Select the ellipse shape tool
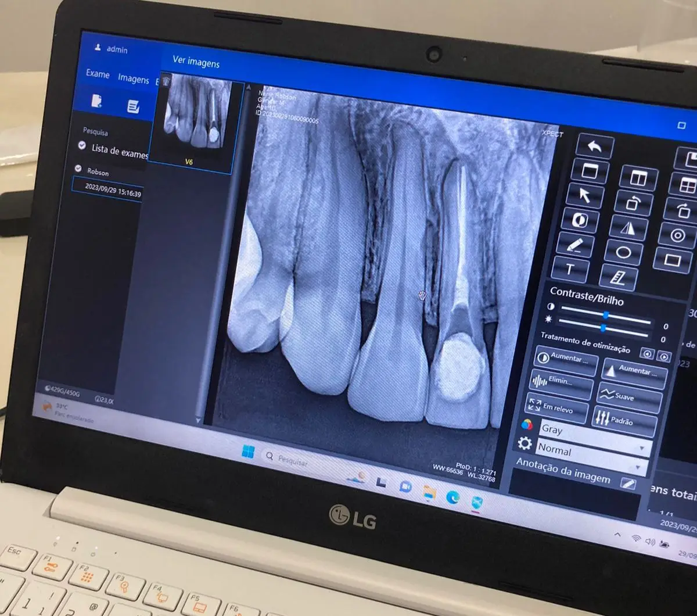The image size is (697, 616). (623, 253)
